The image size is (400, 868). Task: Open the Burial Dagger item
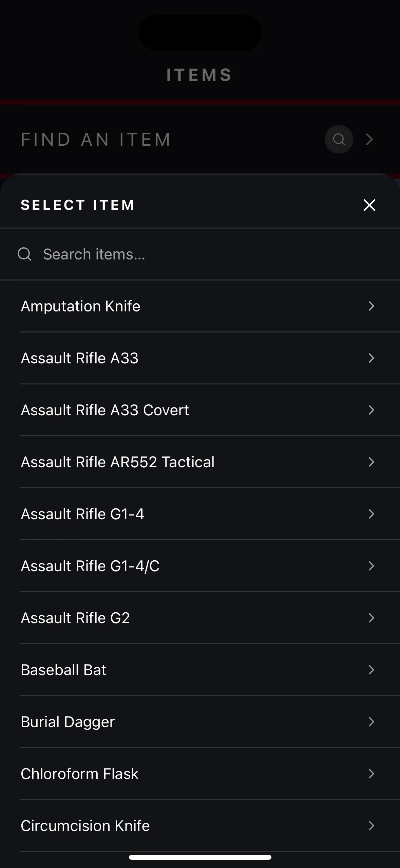(x=200, y=722)
